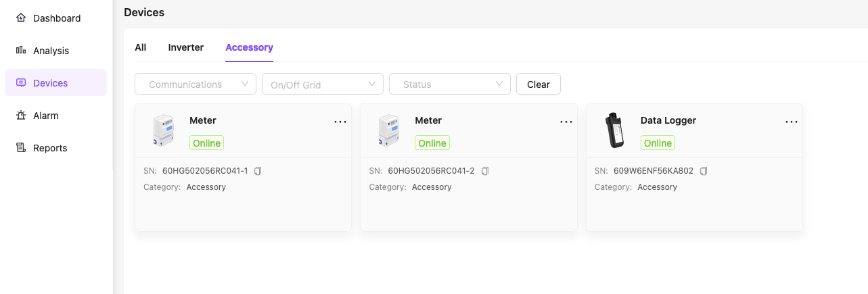Screen dimensions: 868x294
Task: Select the Accessory tab
Action: 249,47
